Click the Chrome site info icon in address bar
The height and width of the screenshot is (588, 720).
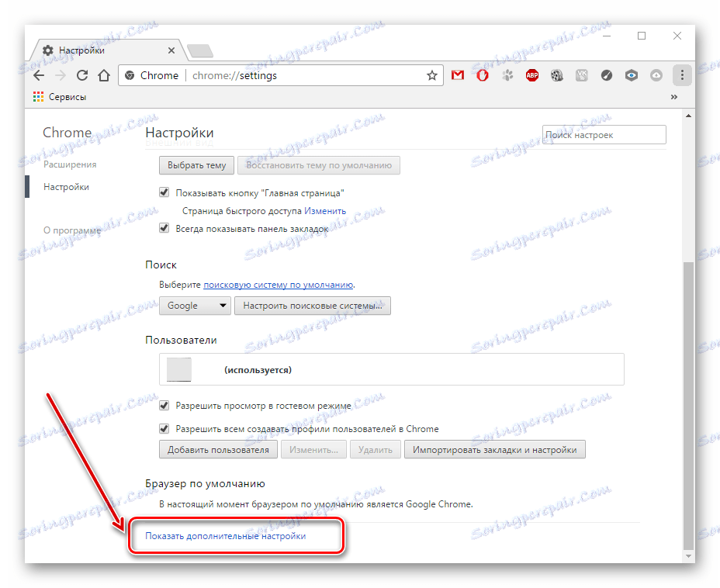coord(130,75)
